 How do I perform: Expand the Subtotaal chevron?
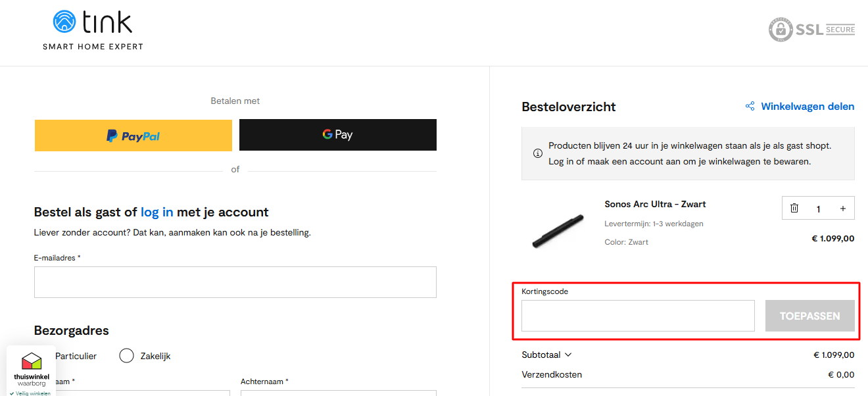[568, 355]
